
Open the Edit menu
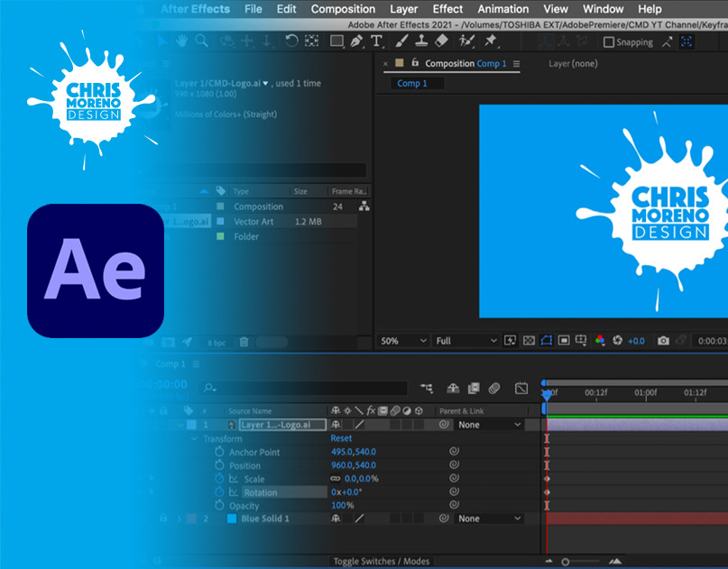286,9
